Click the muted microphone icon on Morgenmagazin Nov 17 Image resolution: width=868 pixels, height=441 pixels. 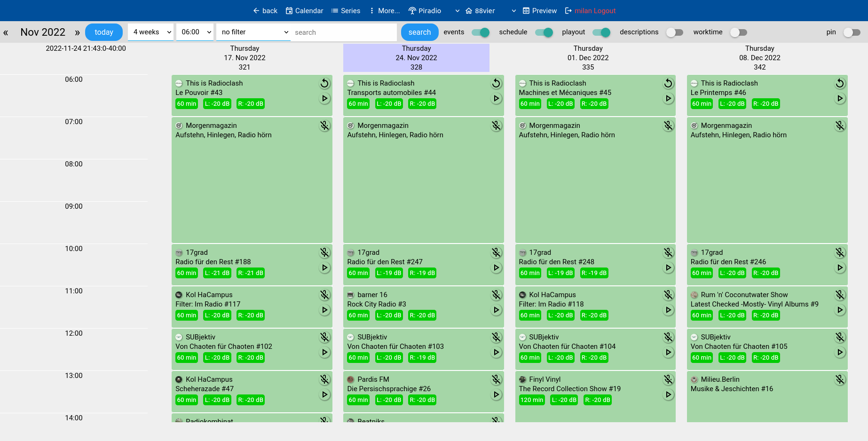coord(324,126)
